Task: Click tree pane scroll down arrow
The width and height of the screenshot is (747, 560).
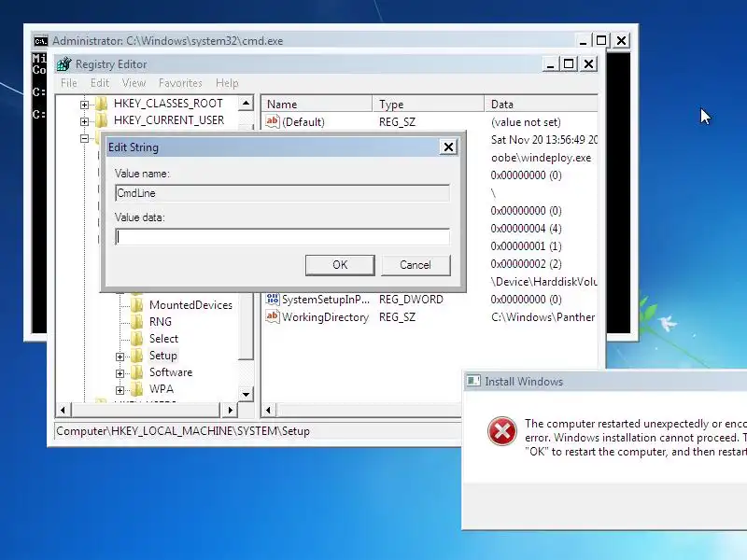Action: coord(246,394)
